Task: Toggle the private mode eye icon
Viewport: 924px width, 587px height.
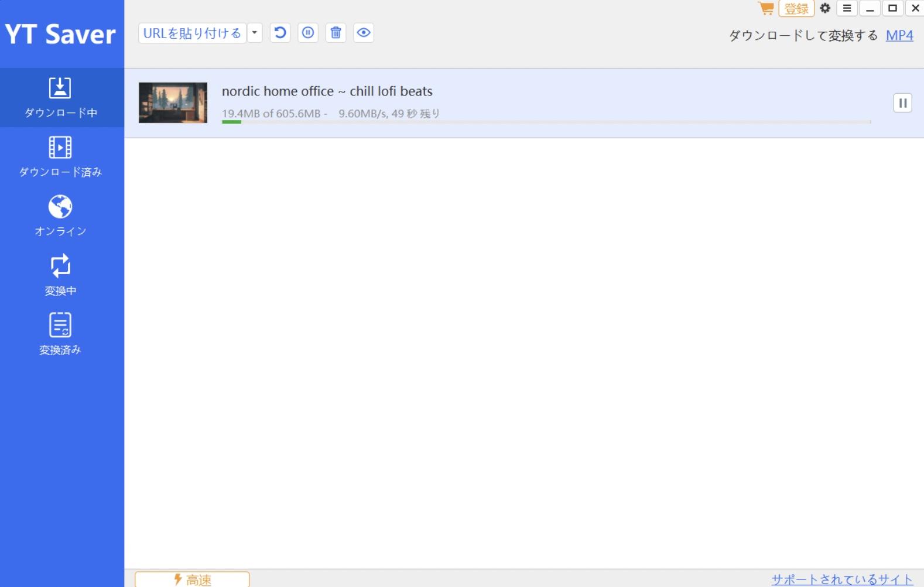Action: (x=364, y=33)
